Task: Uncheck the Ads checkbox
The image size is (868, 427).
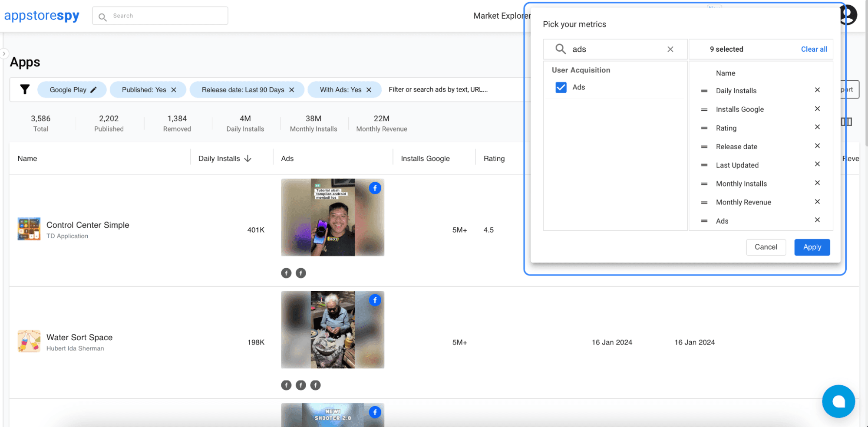Action: tap(561, 87)
